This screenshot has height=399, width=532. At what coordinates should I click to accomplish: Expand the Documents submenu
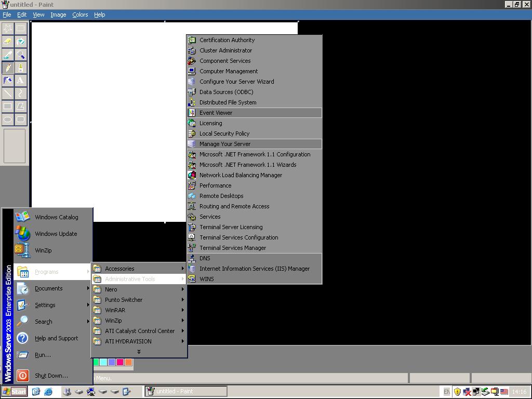click(53, 288)
